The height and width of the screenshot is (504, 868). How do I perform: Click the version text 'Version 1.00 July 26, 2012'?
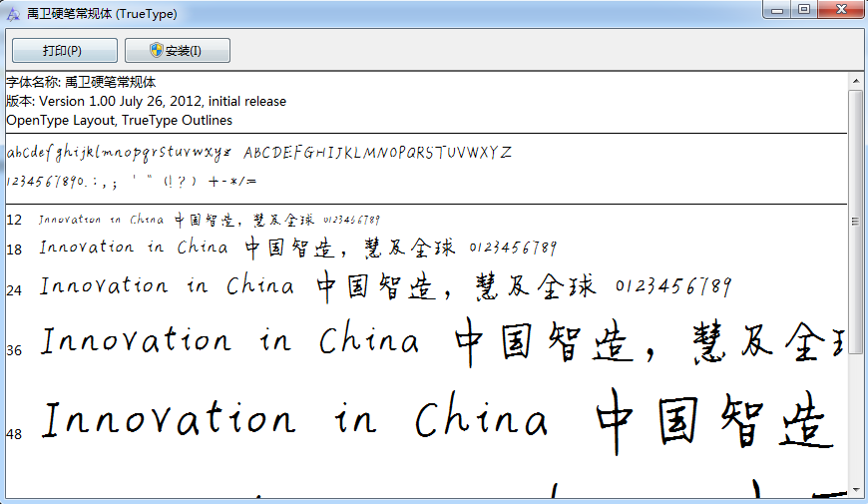point(121,102)
